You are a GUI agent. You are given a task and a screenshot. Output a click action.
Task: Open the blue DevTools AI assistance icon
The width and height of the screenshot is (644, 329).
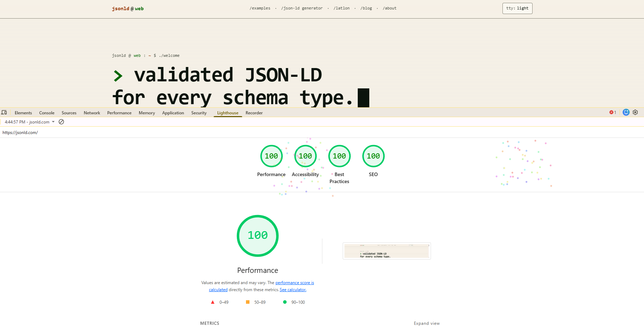626,113
